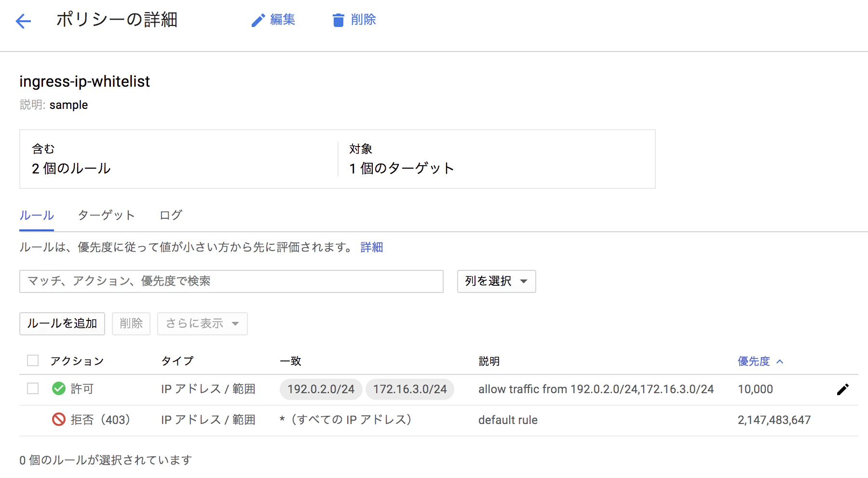868x478 pixels.
Task: Select the 'default rule' description cell
Action: click(508, 420)
